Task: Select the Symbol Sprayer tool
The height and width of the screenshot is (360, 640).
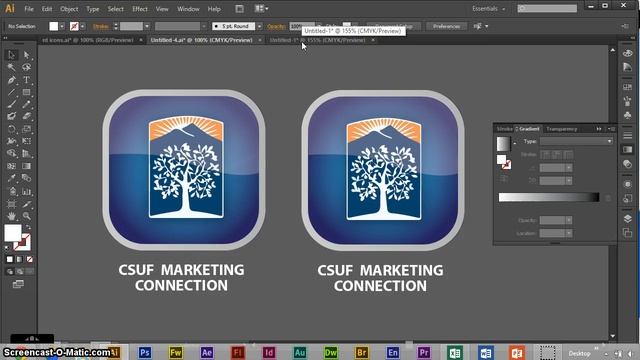Action: pyautogui.click(x=11, y=191)
